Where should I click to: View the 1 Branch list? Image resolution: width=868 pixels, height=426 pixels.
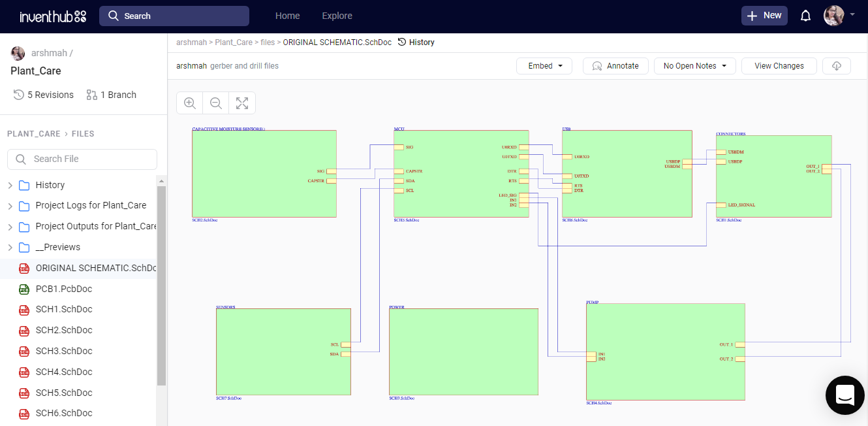(111, 95)
